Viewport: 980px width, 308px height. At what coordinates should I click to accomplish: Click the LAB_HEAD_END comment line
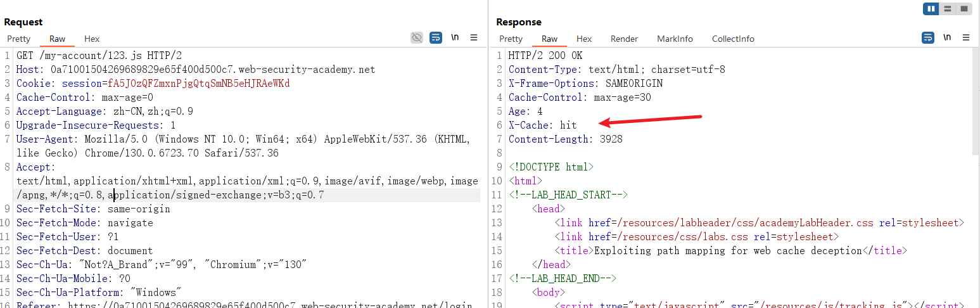click(x=563, y=279)
